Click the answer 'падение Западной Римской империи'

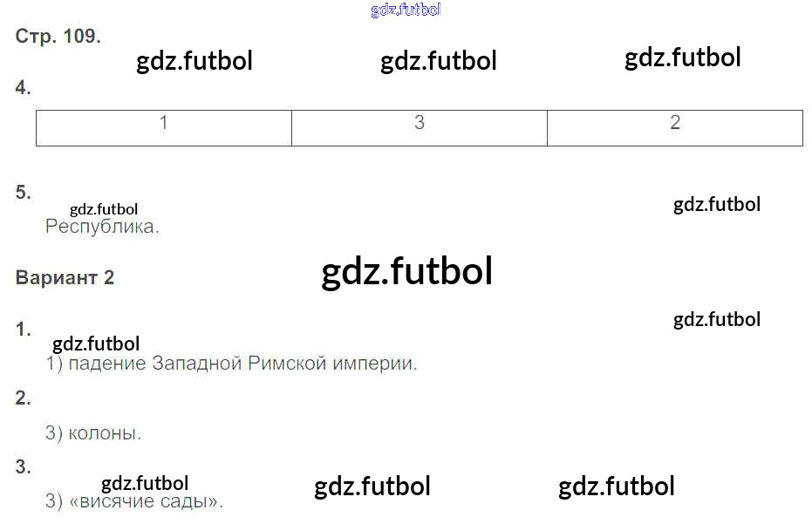231,364
